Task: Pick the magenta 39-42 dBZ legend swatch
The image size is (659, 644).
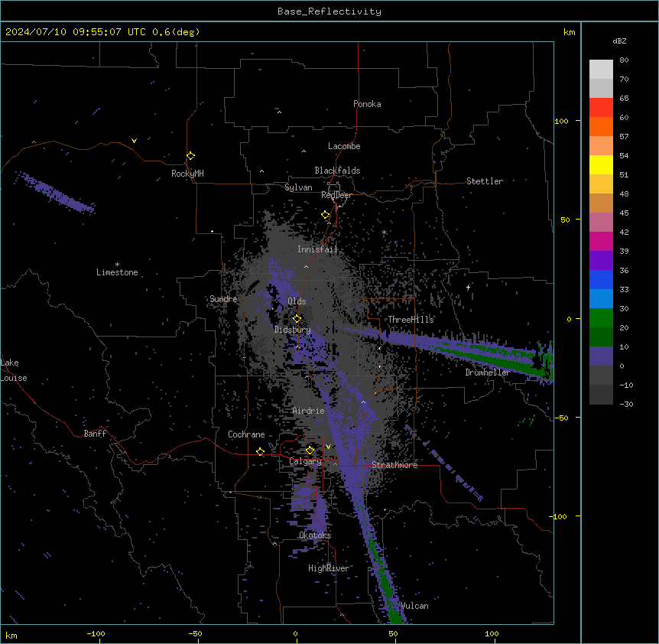Action: [601, 241]
